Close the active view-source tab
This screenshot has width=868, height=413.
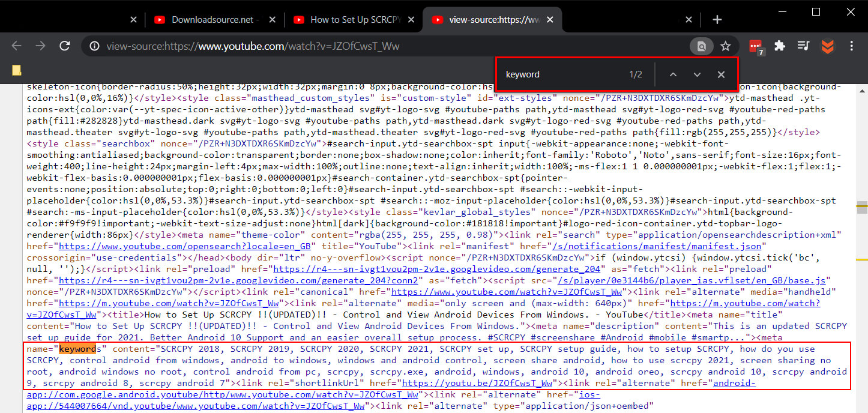pos(550,20)
